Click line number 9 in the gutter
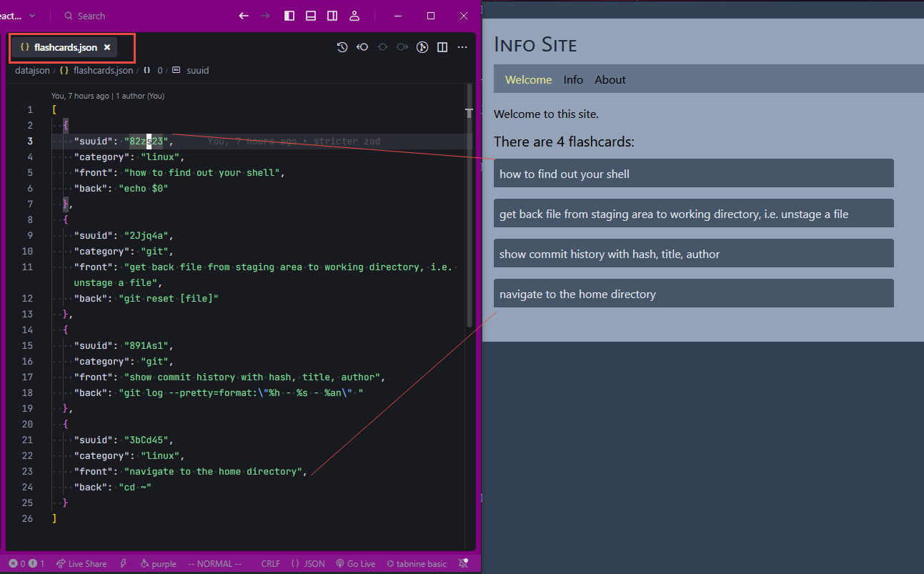Image resolution: width=924 pixels, height=574 pixels. coord(30,235)
